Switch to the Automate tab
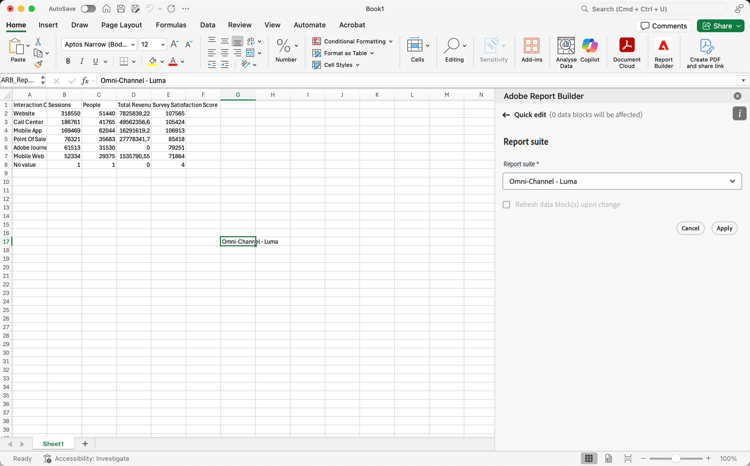This screenshot has height=466, width=750. 309,25
